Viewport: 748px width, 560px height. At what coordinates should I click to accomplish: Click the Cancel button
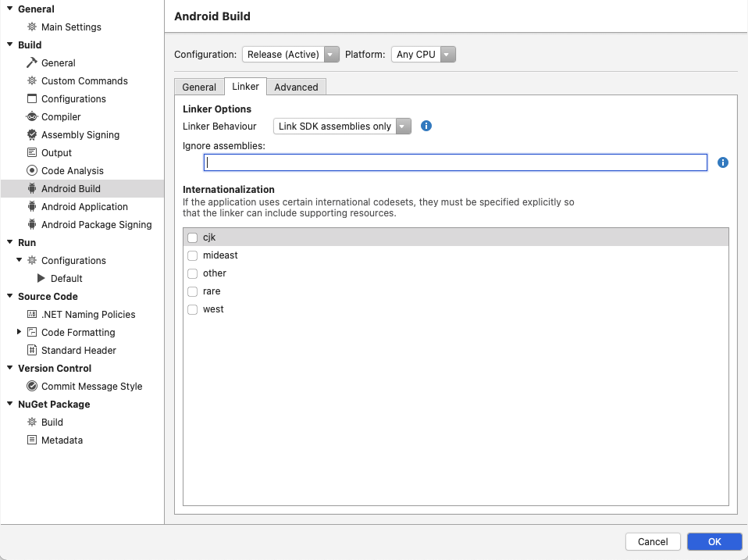pos(653,541)
